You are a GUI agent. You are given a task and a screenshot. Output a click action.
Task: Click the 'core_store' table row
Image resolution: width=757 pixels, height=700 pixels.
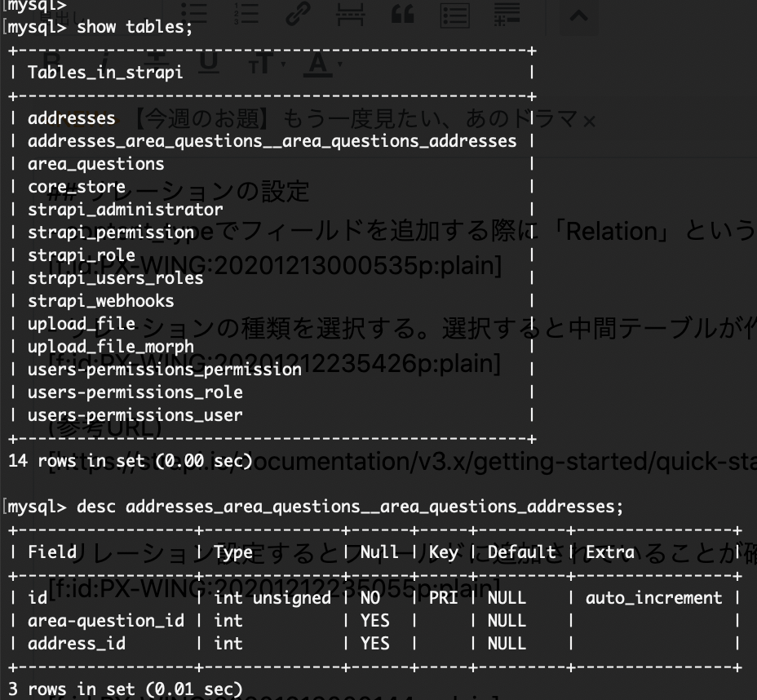click(77, 187)
